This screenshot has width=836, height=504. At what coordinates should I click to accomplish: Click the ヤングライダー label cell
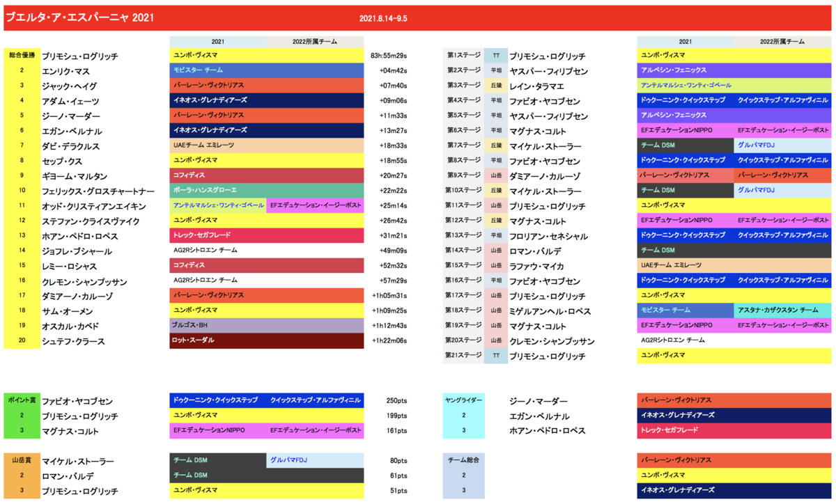[463, 401]
